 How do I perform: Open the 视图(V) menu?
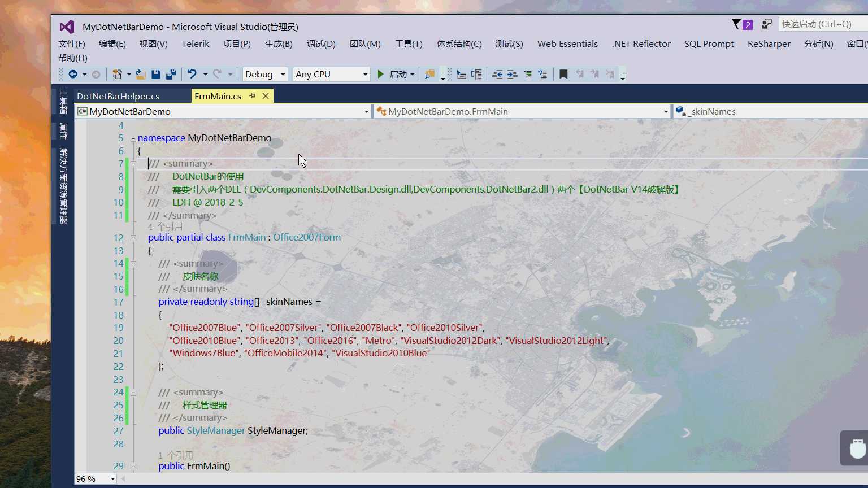tap(154, 43)
